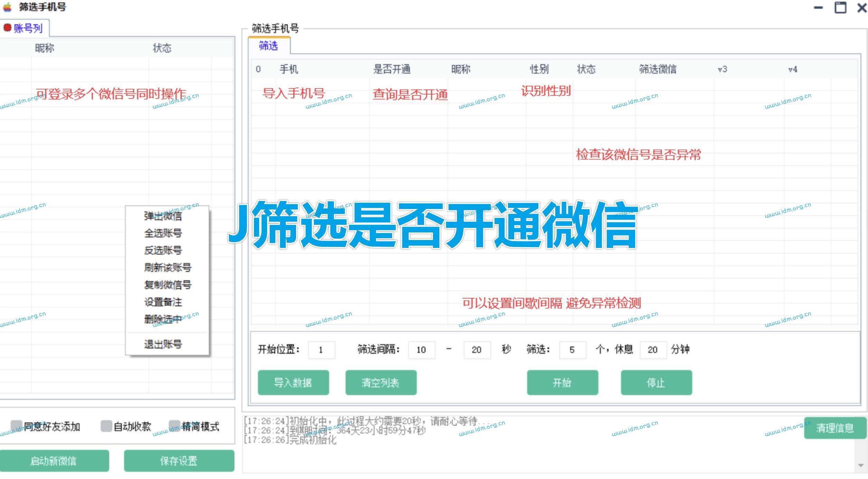Minimize the 筛选手机号 window

pyautogui.click(x=818, y=7)
